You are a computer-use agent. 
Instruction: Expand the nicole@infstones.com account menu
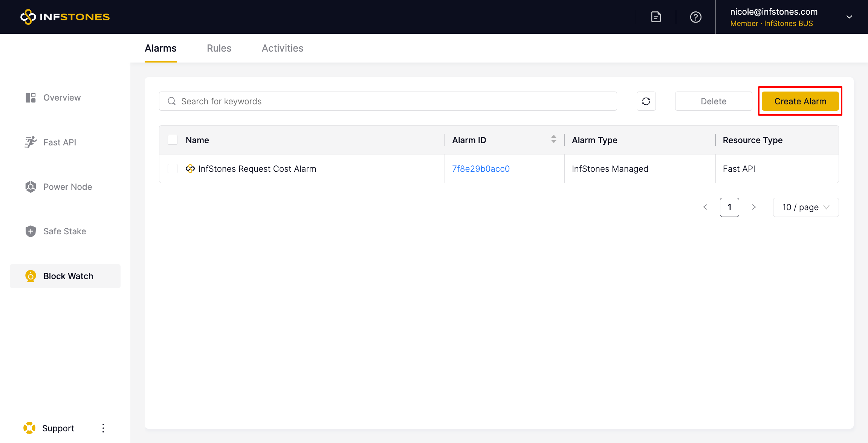pyautogui.click(x=849, y=17)
